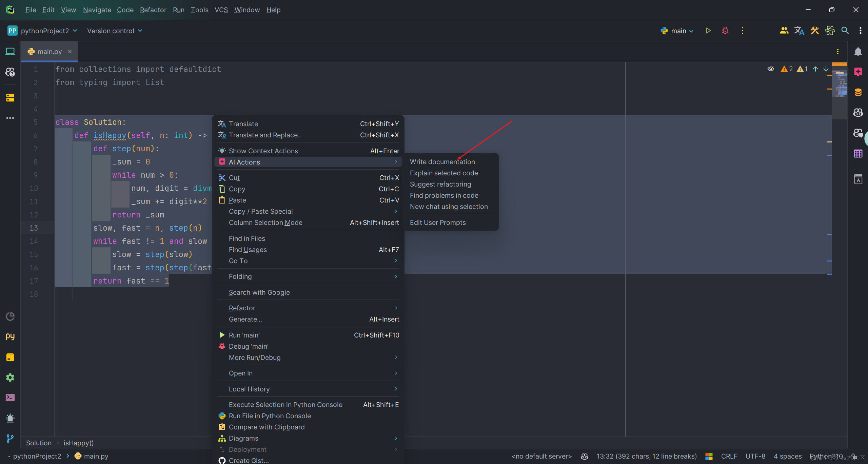Viewport: 868px width, 464px height.
Task: Toggle Column Selection Mode in the context menu
Action: coord(265,223)
